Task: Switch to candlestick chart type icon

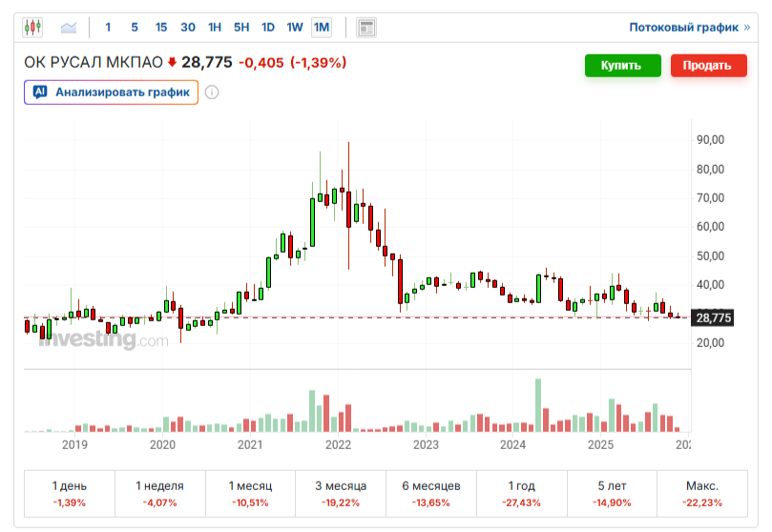Action: click(32, 27)
